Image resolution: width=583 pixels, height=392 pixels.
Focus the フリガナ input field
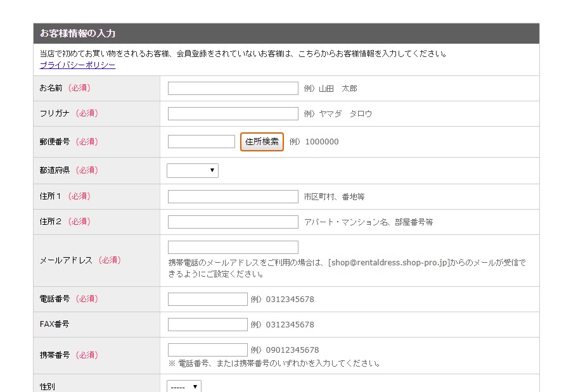click(233, 114)
